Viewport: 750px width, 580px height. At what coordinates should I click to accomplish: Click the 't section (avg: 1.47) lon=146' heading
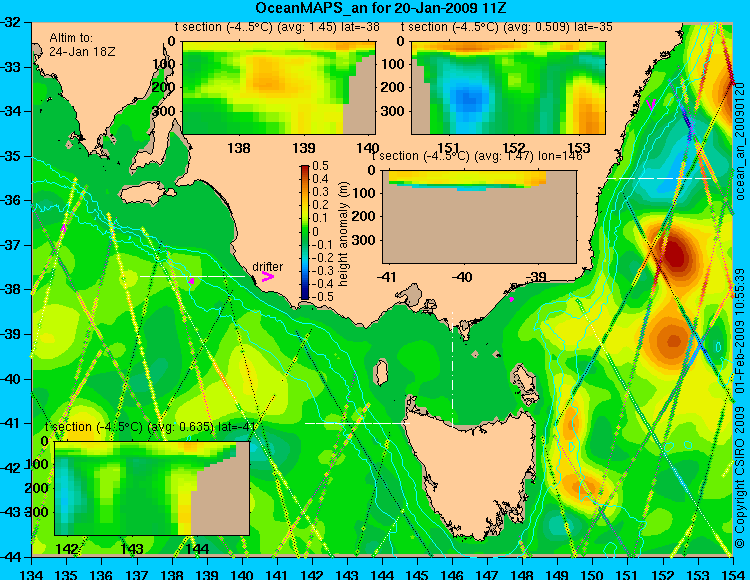(x=477, y=156)
